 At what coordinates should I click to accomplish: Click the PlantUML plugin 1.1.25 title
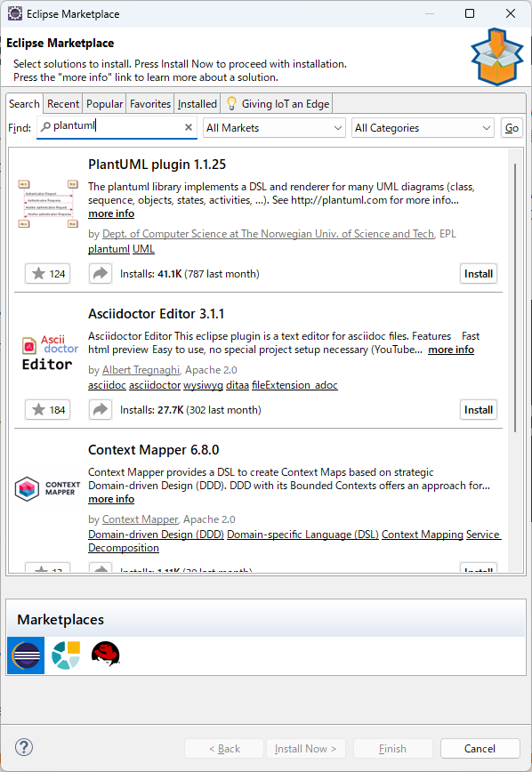[157, 165]
